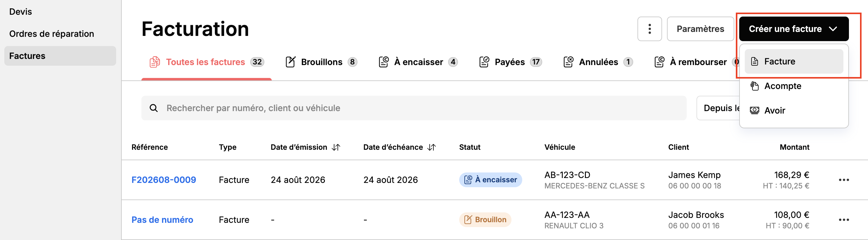Click the Statut column header
This screenshot has height=240, width=868.
(x=470, y=147)
